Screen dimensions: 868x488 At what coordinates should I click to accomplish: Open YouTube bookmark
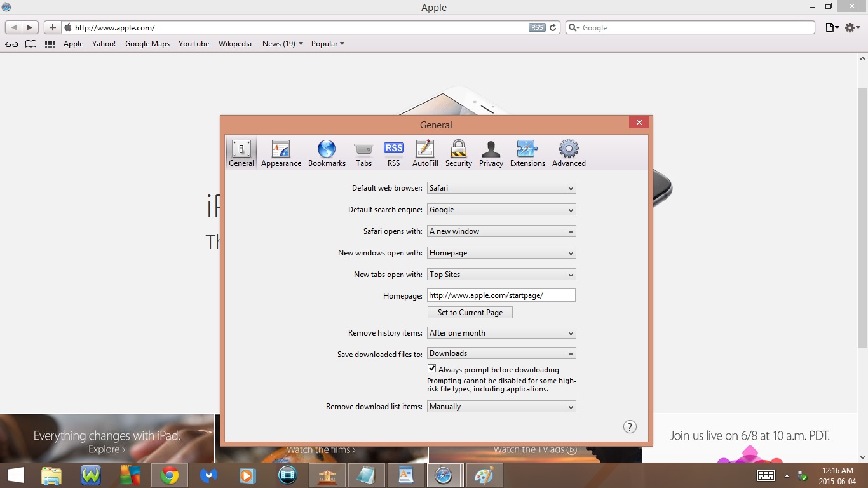coord(194,44)
